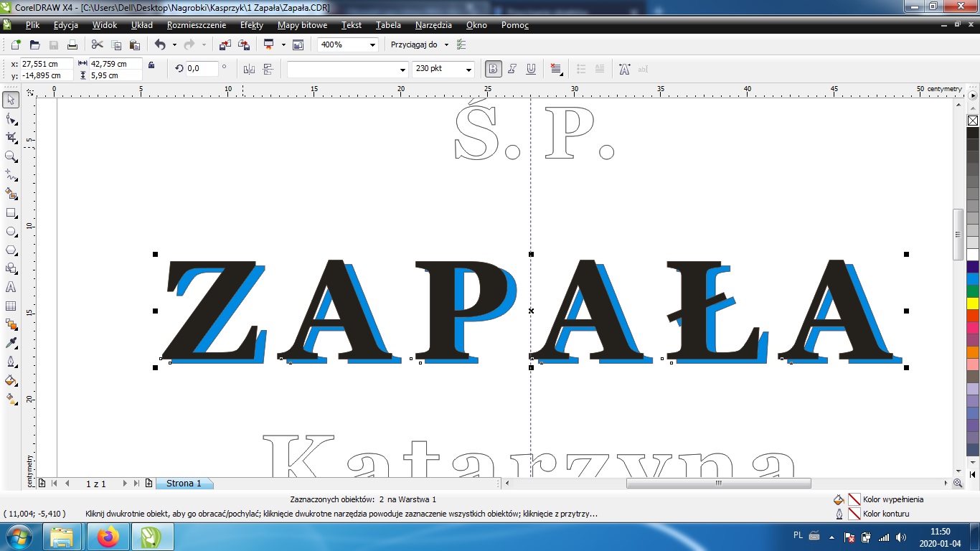Toggle Bold text formatting
The height and width of the screenshot is (551, 980).
[x=493, y=69]
